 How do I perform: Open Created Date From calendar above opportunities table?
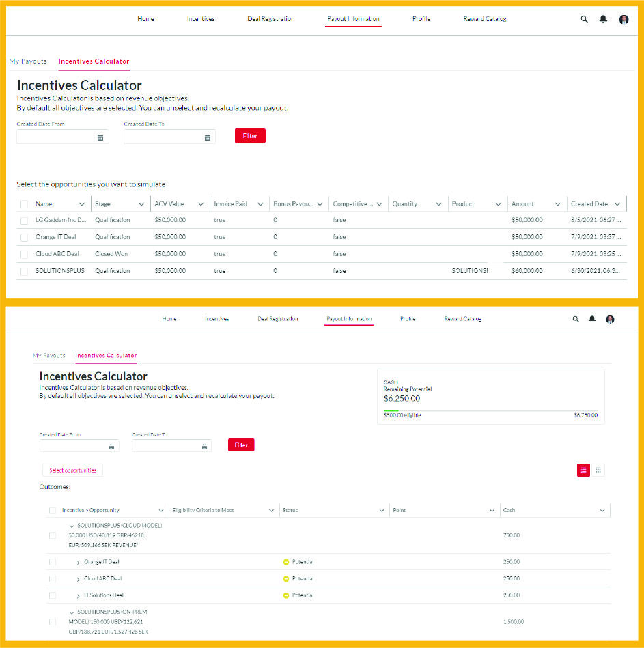pos(100,137)
